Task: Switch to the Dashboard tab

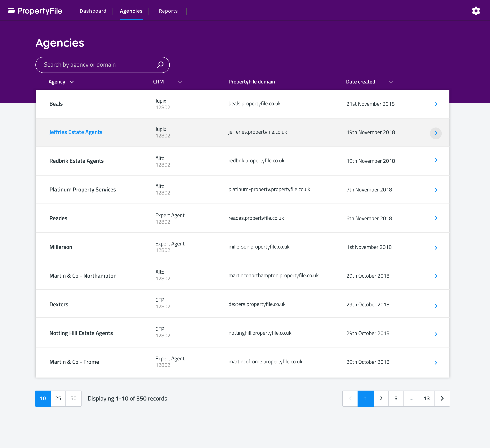Action: pyautogui.click(x=93, y=11)
